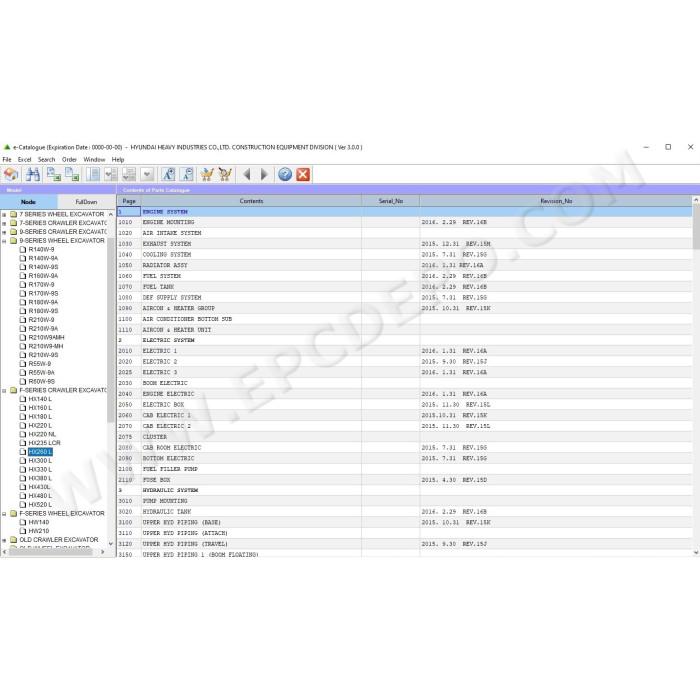Click the tree's scroll-right arrow

(x=103, y=552)
